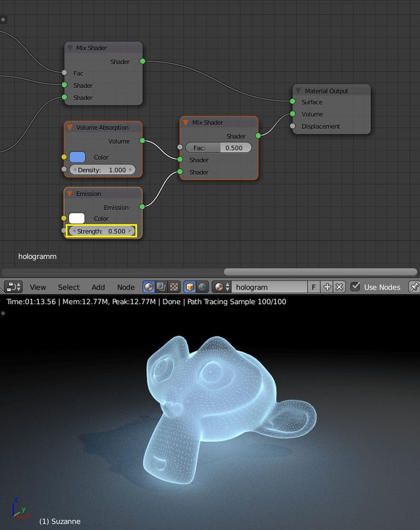Click the blue Volume Absorption color swatch
The width and height of the screenshot is (420, 530).
coord(77,157)
